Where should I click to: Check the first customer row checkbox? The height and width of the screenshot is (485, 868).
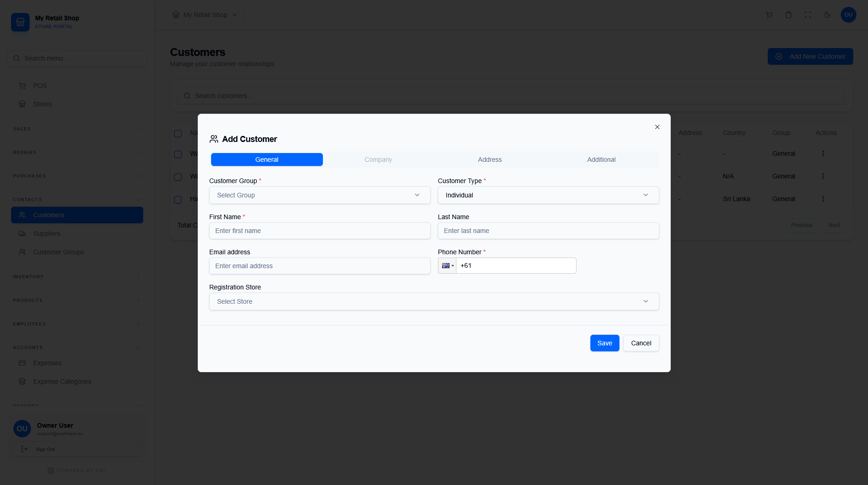coord(178,153)
